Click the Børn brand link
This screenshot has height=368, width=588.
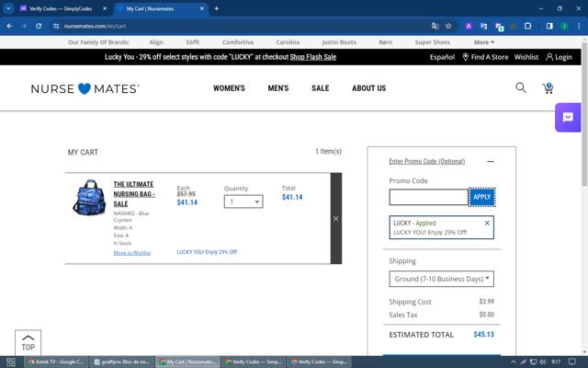tap(386, 42)
